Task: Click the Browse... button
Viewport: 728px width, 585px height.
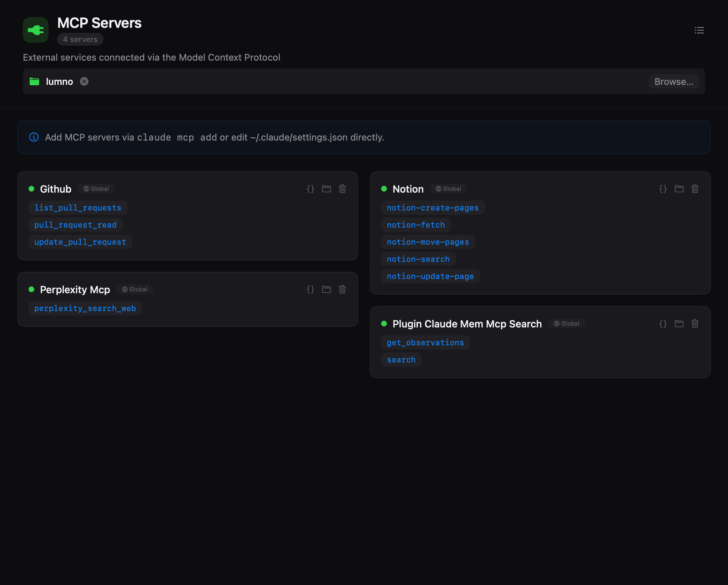Action: tap(673, 82)
